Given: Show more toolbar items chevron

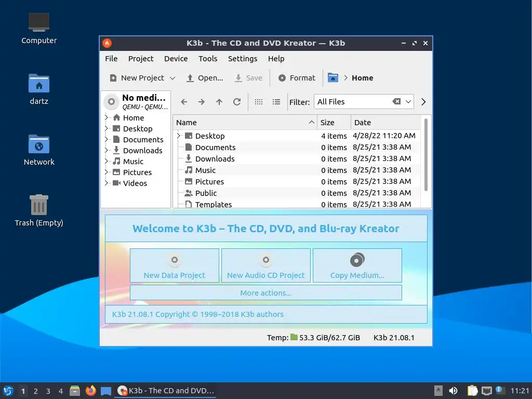Looking at the screenshot, I should tap(423, 102).
